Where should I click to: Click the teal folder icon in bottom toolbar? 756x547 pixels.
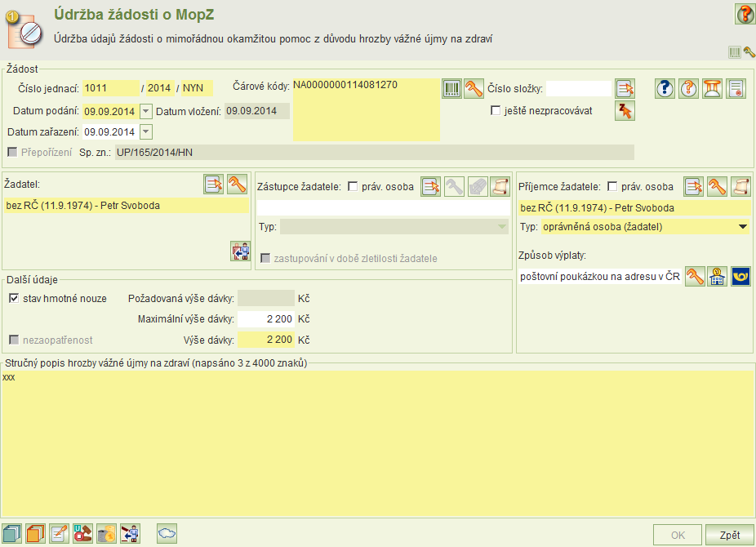(11, 533)
